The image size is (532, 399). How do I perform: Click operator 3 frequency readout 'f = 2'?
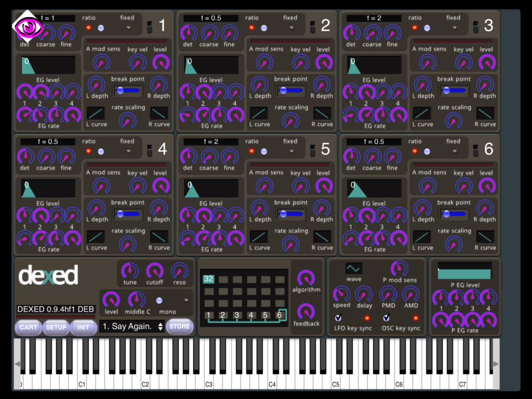coord(374,18)
